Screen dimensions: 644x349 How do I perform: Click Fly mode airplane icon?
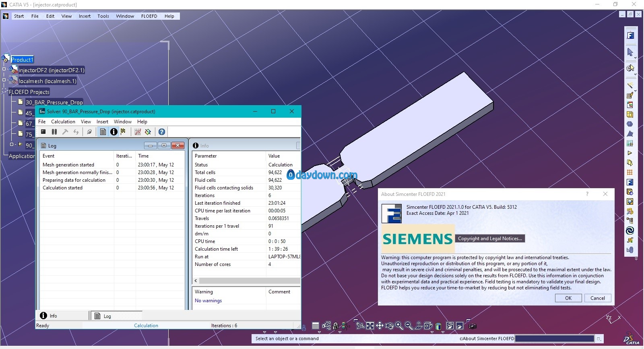[360, 326]
